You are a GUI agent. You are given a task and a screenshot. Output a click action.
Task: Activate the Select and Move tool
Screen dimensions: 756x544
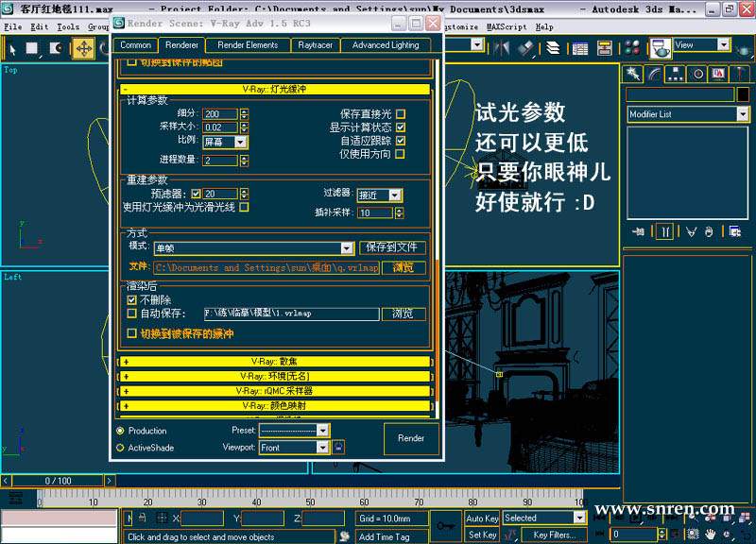(83, 49)
